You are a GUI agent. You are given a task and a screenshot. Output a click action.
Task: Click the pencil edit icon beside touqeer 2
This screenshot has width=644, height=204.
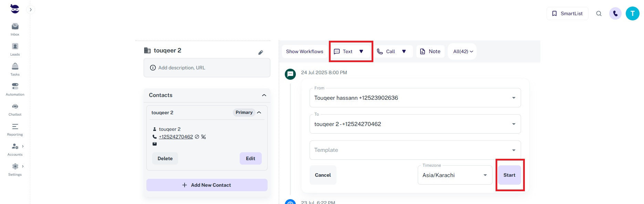click(261, 52)
